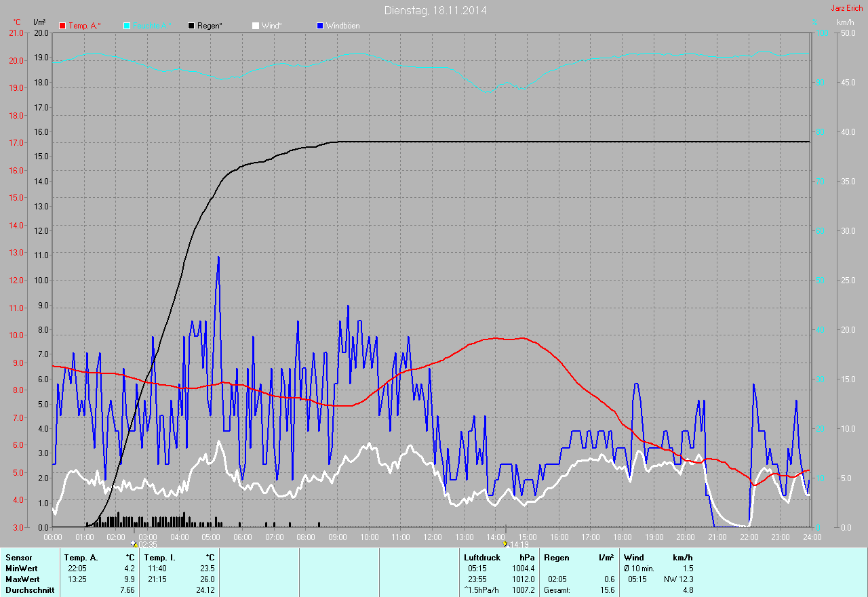This screenshot has width=868, height=597.
Task: Click the 'Gesamt:' rain total label
Action: 557,590
